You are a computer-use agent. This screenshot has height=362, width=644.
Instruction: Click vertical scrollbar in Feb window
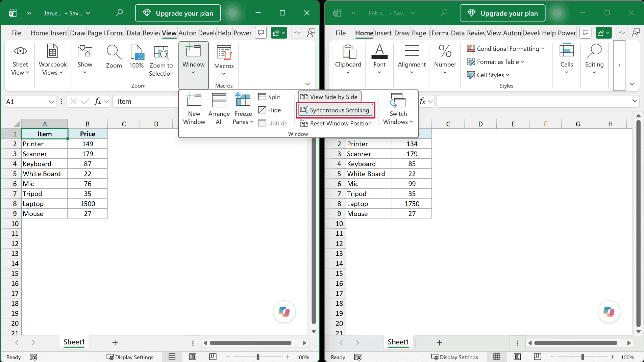[638, 223]
